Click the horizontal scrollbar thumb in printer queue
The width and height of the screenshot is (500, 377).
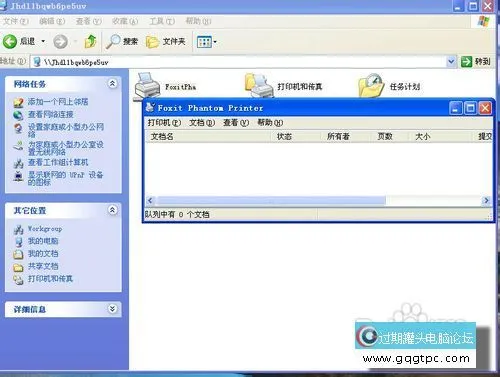coord(271,200)
